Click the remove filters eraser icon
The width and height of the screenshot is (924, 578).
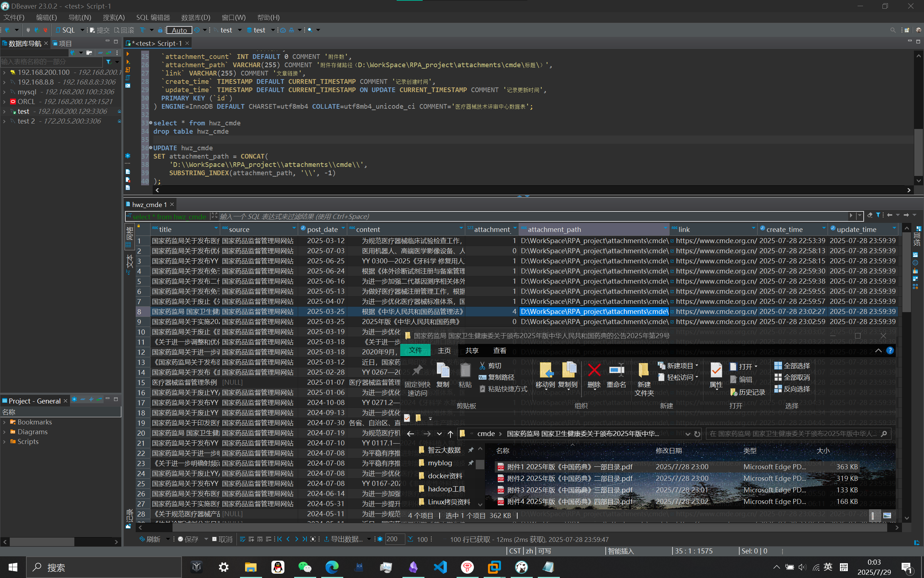(870, 215)
